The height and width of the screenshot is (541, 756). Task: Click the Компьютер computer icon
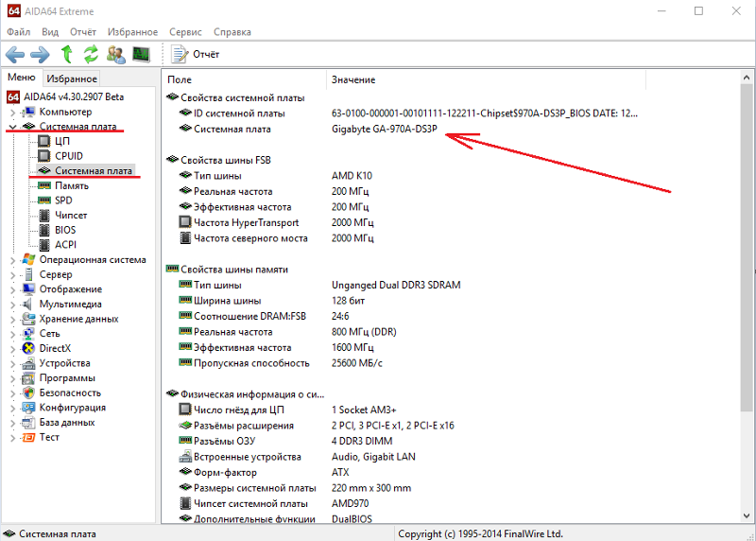pyautogui.click(x=28, y=112)
